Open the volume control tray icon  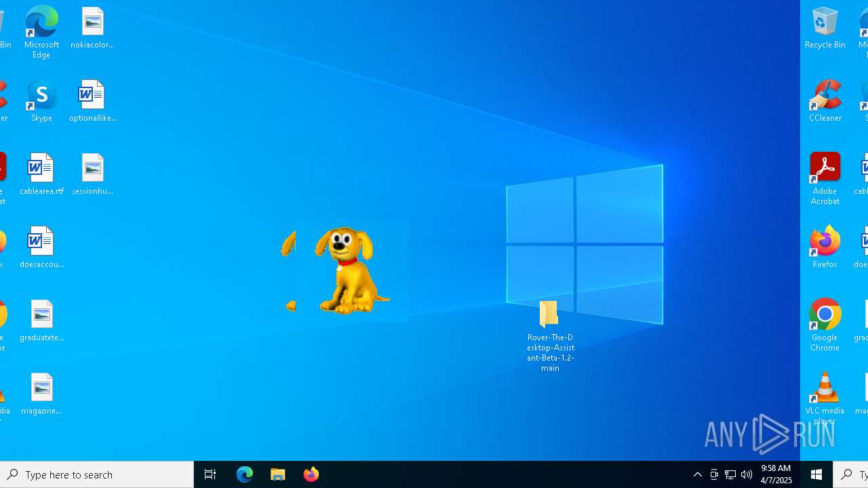pyautogui.click(x=747, y=474)
